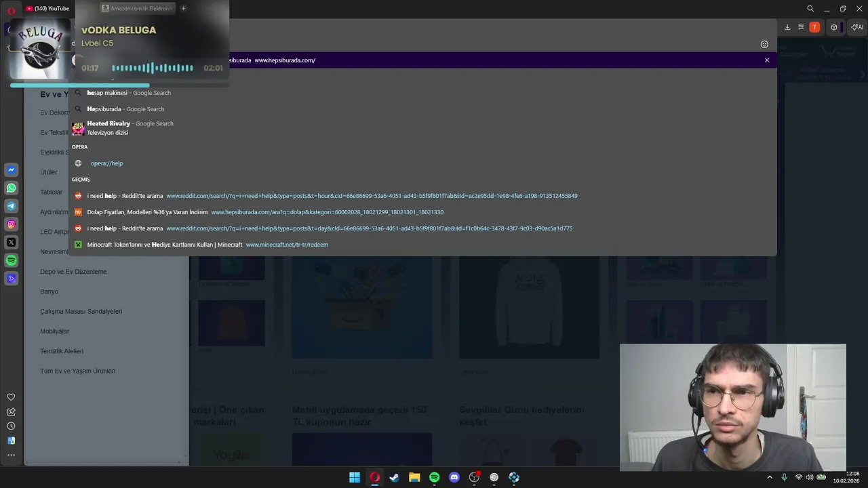Open 'i need help' Reddit day history entry

[x=422, y=228]
